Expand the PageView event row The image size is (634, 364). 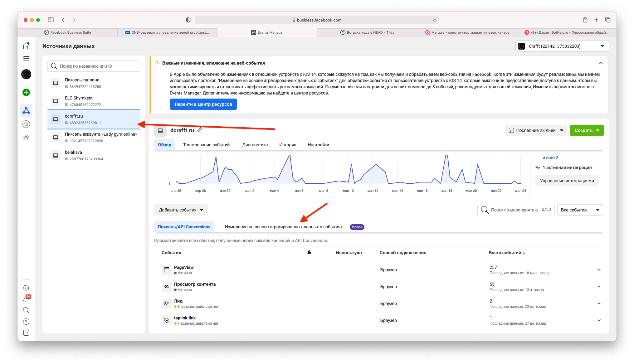[599, 270]
